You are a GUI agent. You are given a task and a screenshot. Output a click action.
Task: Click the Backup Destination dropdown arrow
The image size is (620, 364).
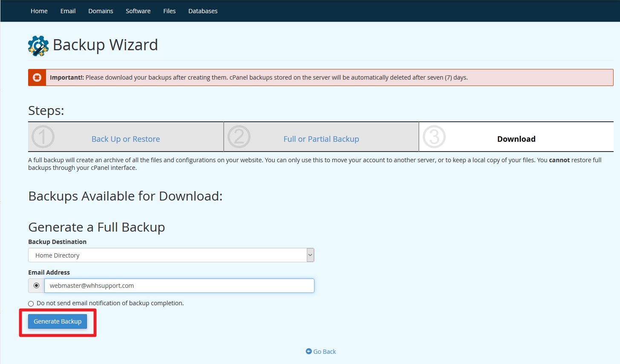[310, 255]
